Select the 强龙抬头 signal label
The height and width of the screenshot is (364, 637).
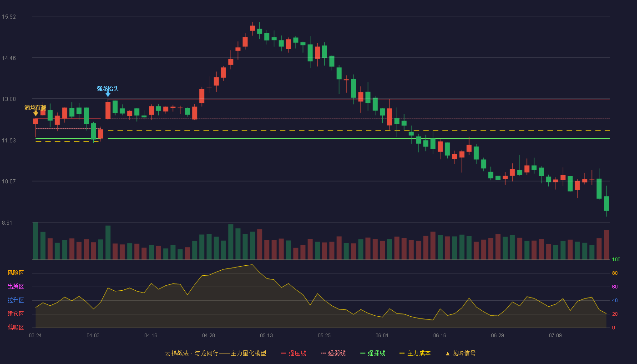(x=108, y=89)
